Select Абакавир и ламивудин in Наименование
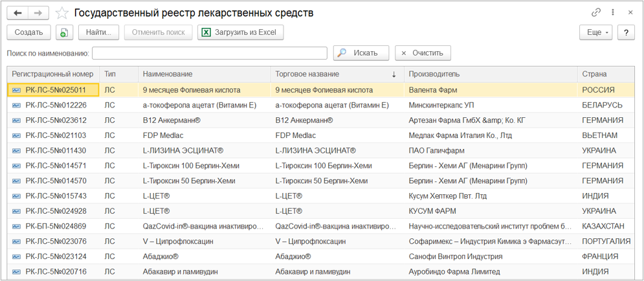The width and height of the screenshot is (644, 281). tap(181, 271)
